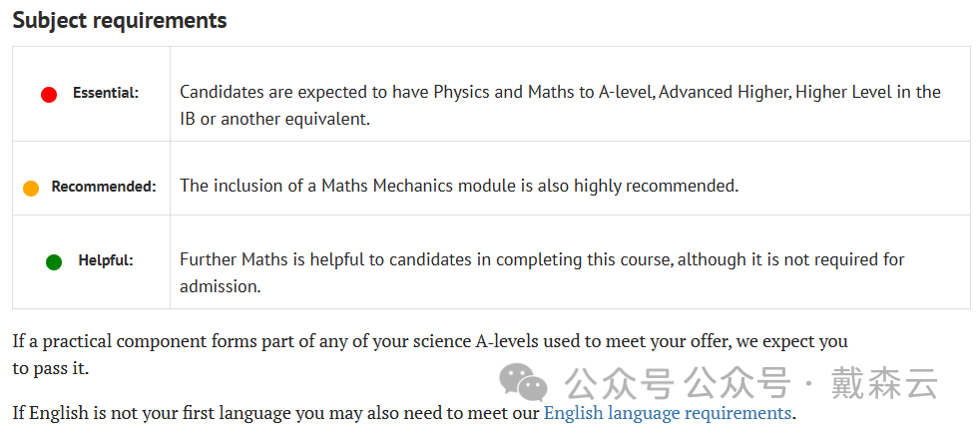The height and width of the screenshot is (435, 980).
Task: Open the English language requirements link
Action: [668, 412]
